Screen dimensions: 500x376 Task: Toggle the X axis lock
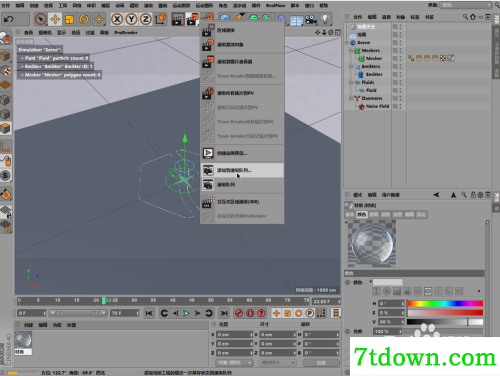[117, 19]
